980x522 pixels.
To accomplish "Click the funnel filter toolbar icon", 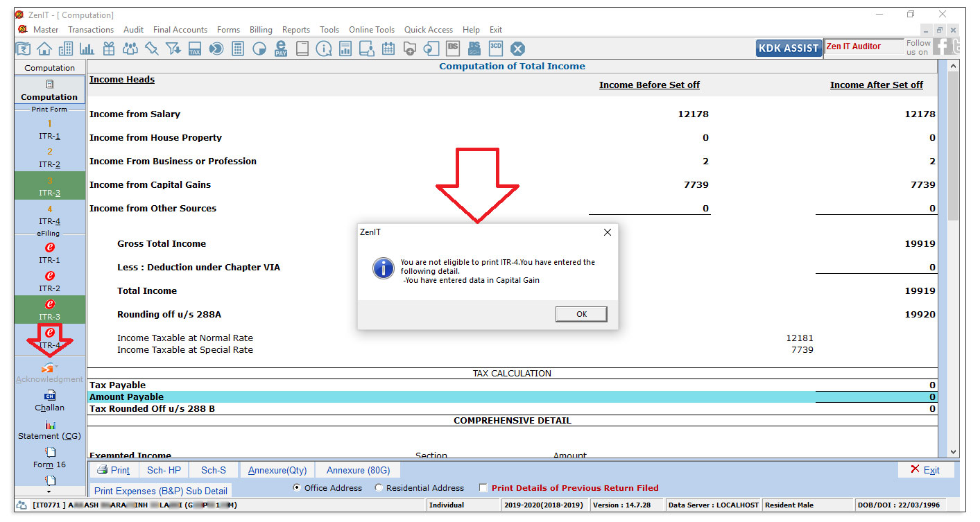I will click(x=173, y=49).
